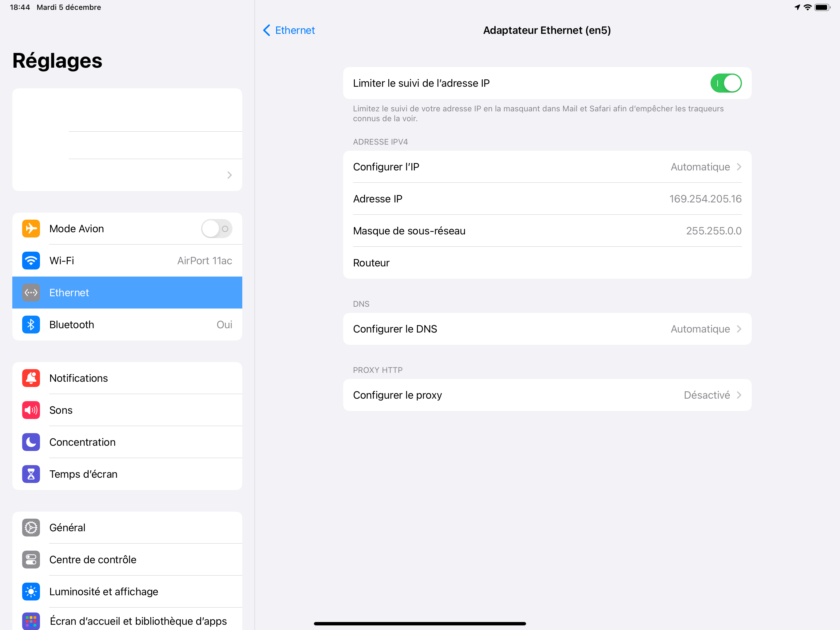The width and height of the screenshot is (840, 630).
Task: Tap the Wi-Fi status icon at top right
Action: click(x=808, y=7)
